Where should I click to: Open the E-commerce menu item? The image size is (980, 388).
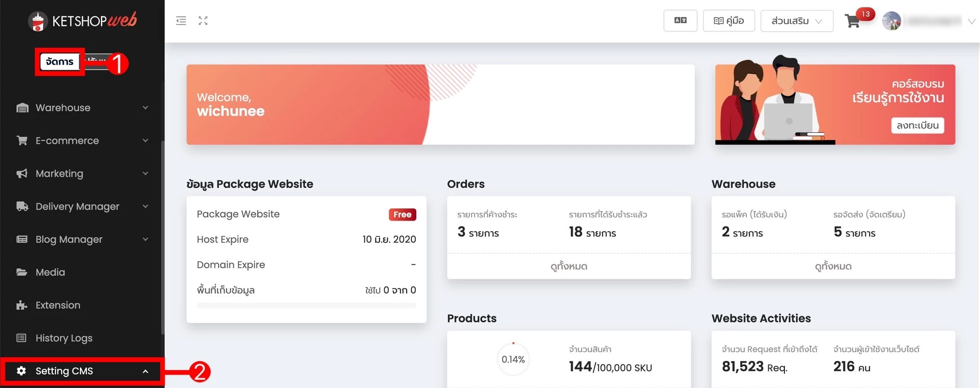(82, 141)
